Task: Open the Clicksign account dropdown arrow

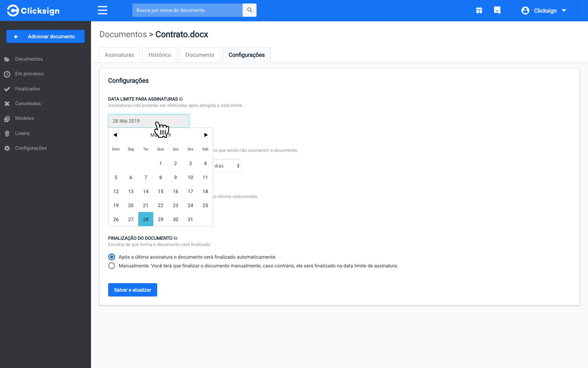Action: [564, 11]
